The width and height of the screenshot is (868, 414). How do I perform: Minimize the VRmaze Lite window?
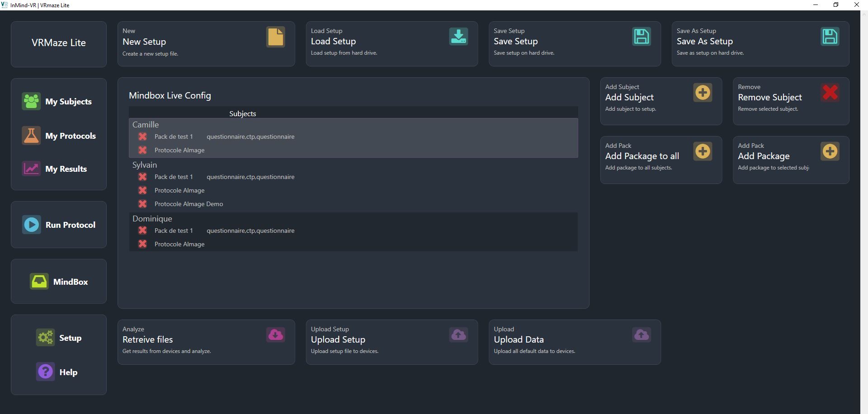coord(816,5)
